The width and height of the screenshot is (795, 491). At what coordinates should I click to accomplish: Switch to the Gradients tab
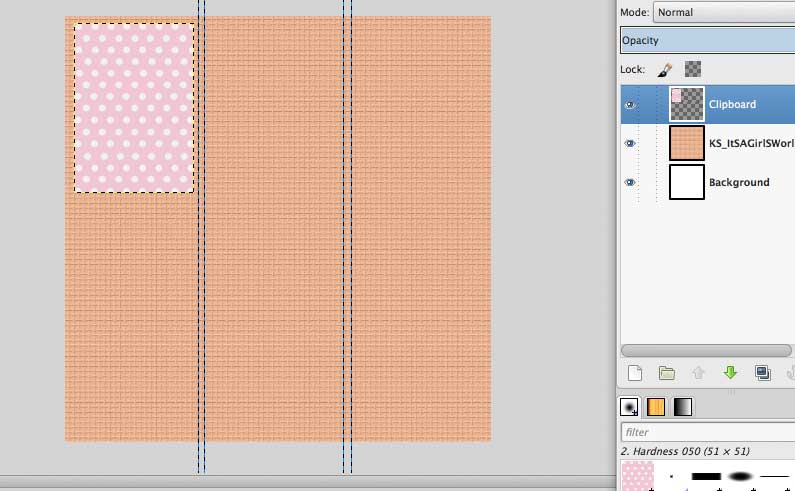coord(683,407)
